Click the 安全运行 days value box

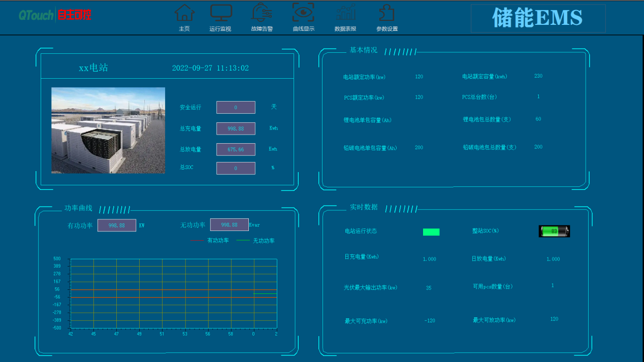point(236,107)
